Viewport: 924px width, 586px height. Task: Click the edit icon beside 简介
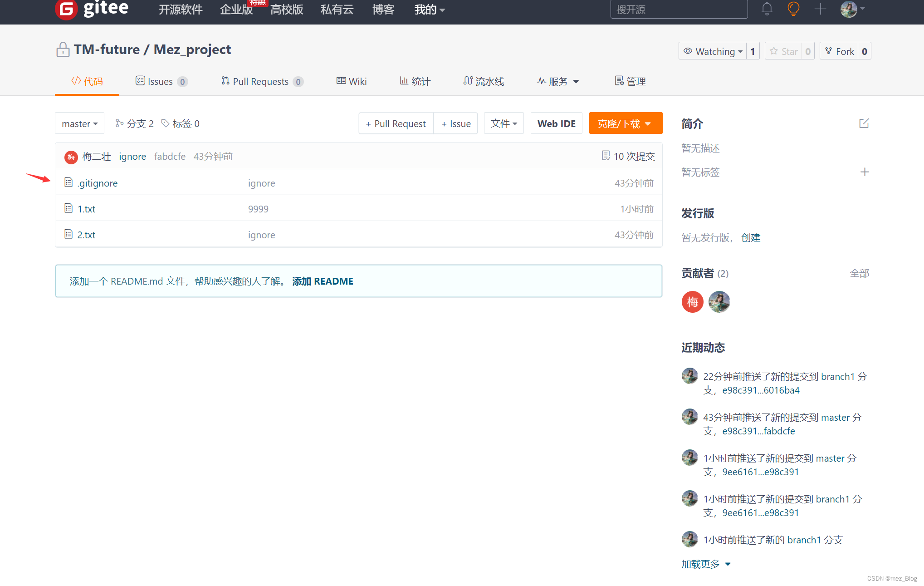click(x=864, y=123)
